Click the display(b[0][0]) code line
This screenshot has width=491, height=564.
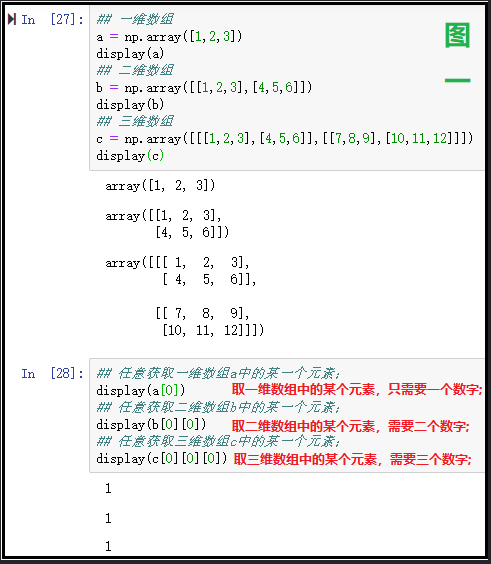(x=151, y=424)
